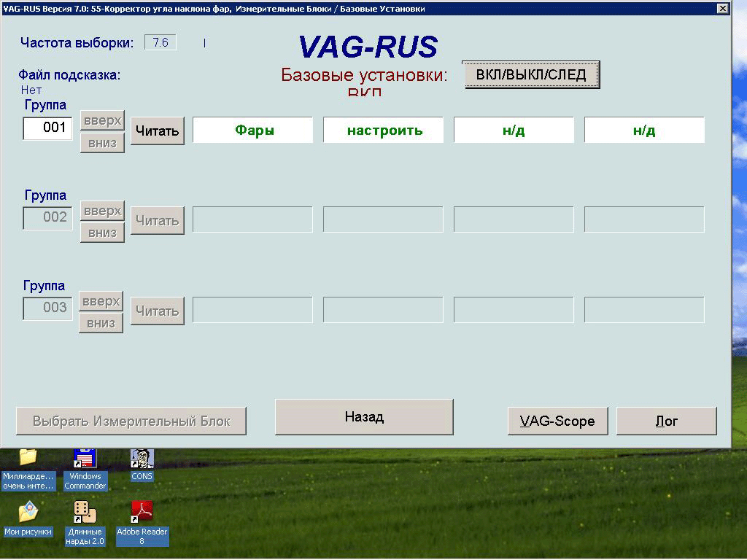Click the Частота выборки value 7.6 field
Image resolution: width=747 pixels, height=560 pixels.
(x=160, y=43)
